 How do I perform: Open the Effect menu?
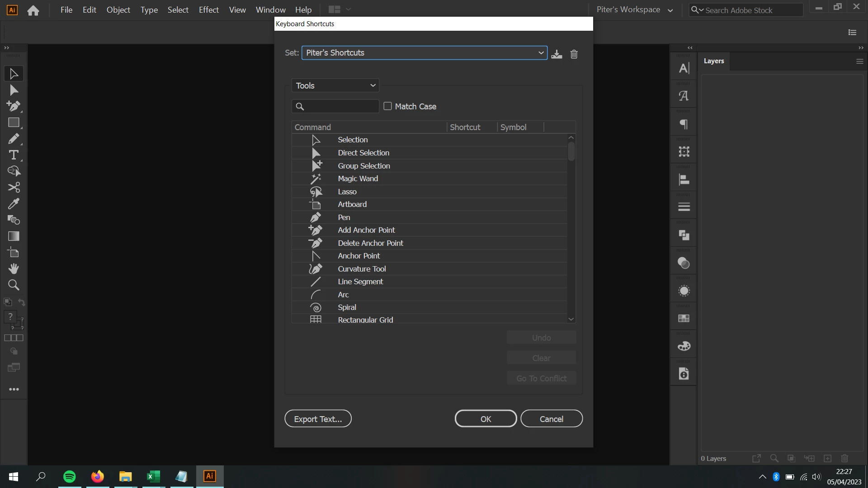point(208,9)
